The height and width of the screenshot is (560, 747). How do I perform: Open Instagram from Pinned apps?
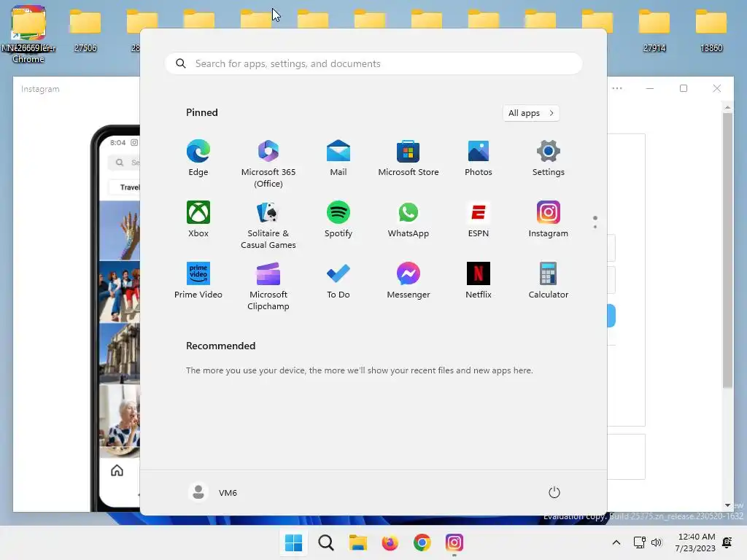point(549,219)
